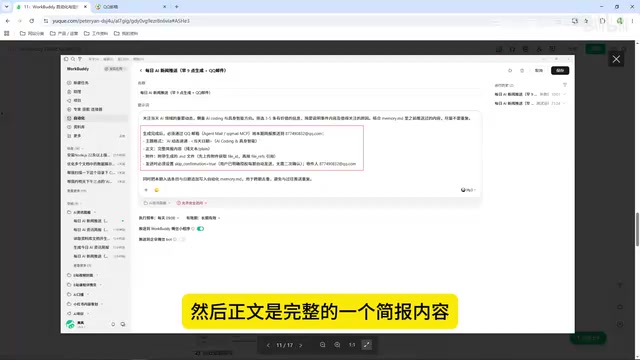The image size is (640, 360).
Task: Open a new browser tab
Action: [x=177, y=7]
